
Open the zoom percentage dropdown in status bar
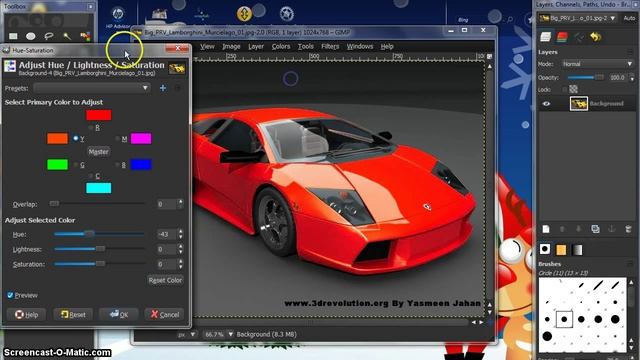point(231,334)
